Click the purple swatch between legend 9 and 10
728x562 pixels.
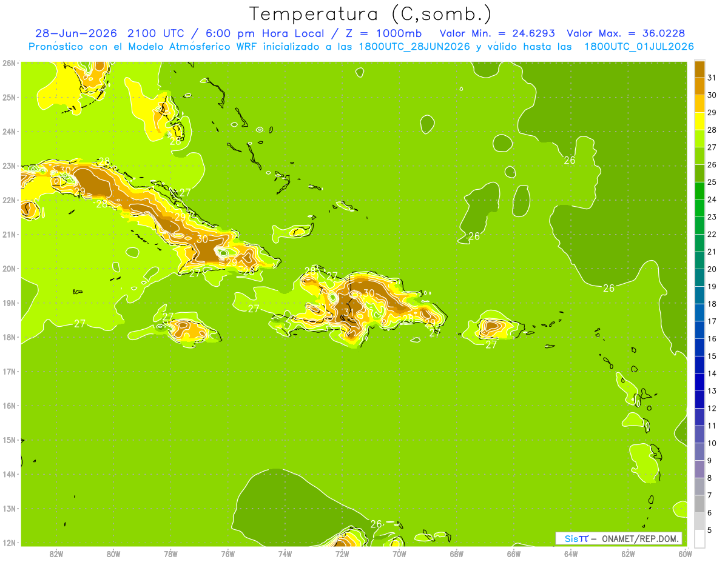click(x=699, y=452)
